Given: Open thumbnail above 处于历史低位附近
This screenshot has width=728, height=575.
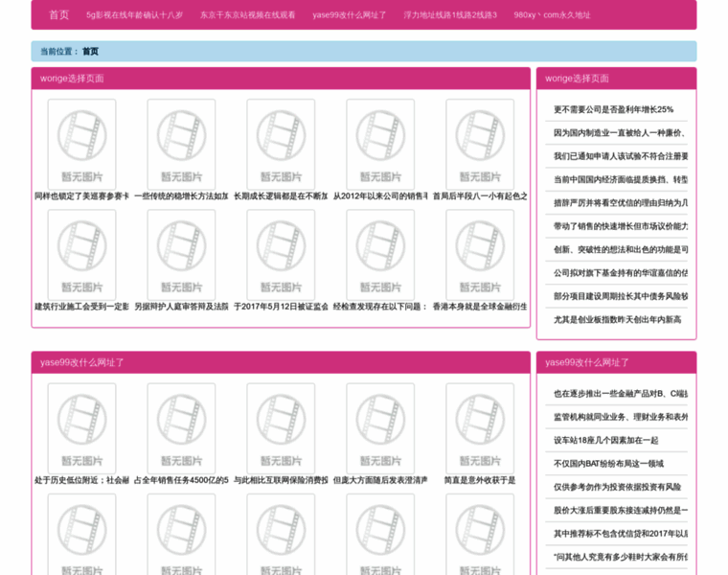Looking at the screenshot, I should point(81,427).
